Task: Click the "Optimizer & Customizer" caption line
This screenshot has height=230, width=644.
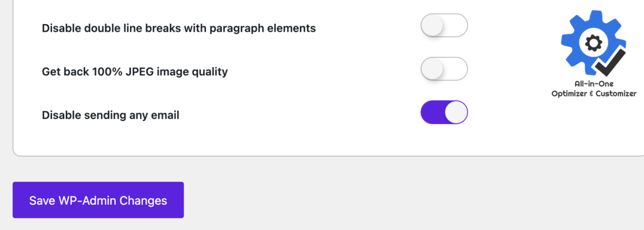Action: 594,94
